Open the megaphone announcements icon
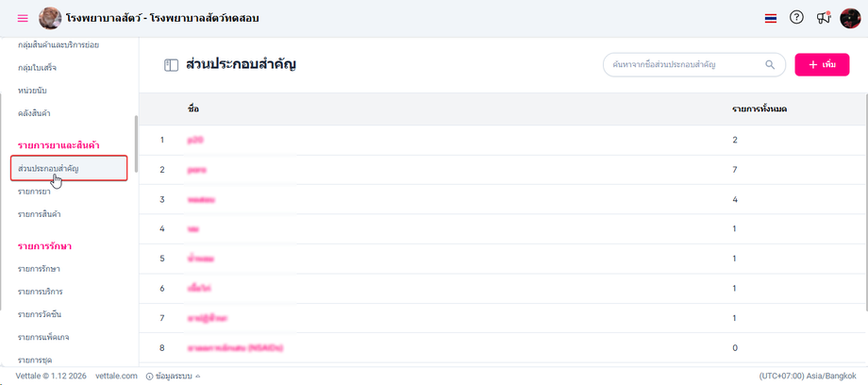 tap(824, 18)
